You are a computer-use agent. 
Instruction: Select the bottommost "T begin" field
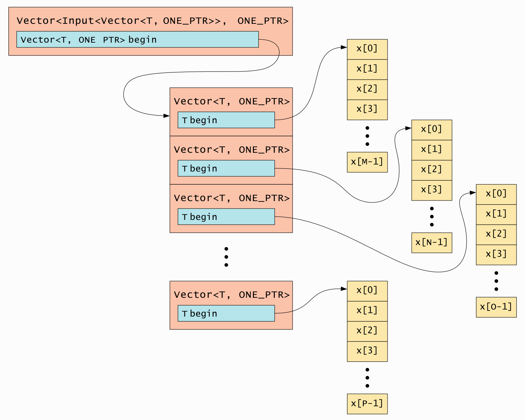[x=226, y=314]
